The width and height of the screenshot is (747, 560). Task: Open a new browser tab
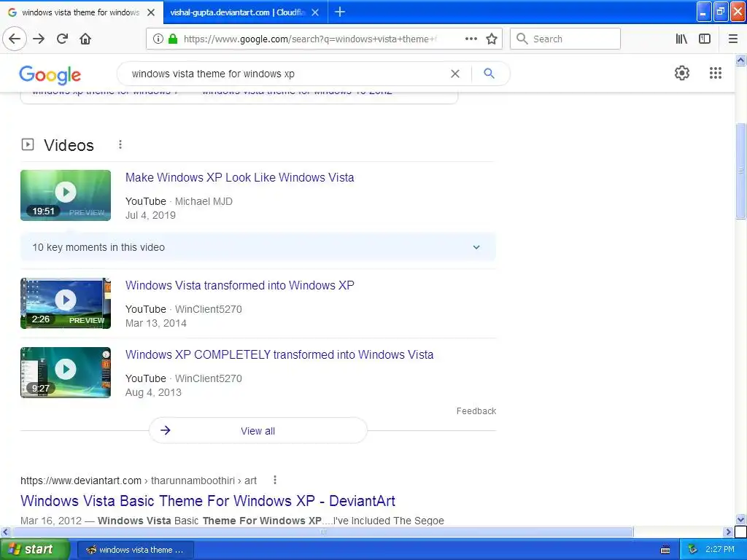(340, 12)
